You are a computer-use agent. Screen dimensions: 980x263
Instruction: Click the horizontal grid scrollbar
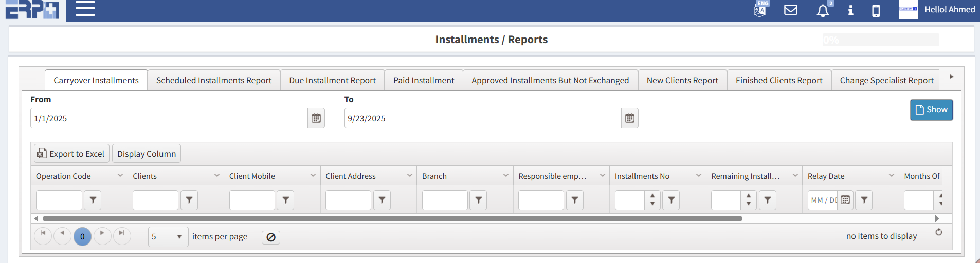tap(392, 219)
